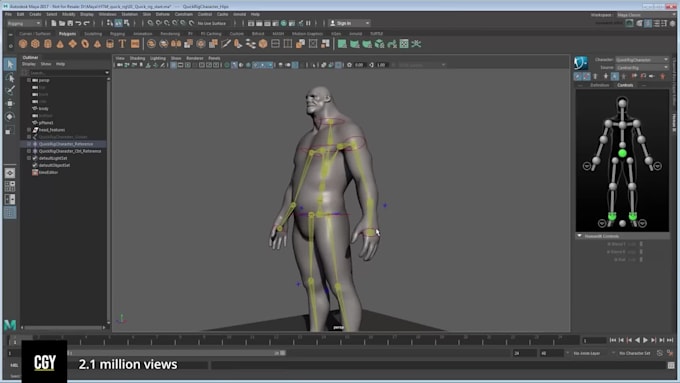Create a polygon torus from the shelf
The image size is (680, 383).
point(85,44)
